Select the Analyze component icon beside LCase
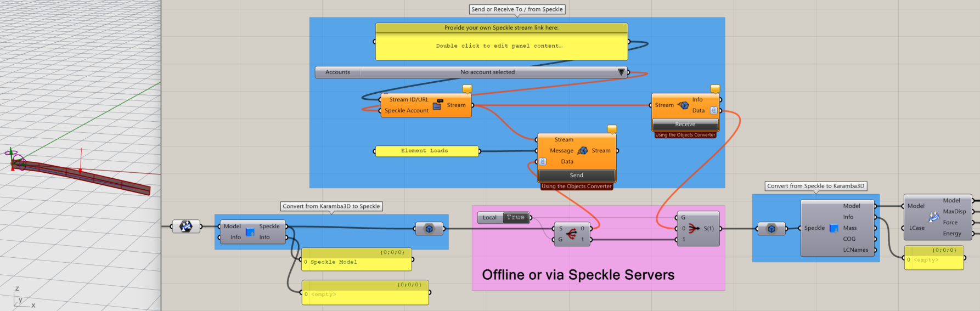The image size is (980, 311). click(x=933, y=217)
